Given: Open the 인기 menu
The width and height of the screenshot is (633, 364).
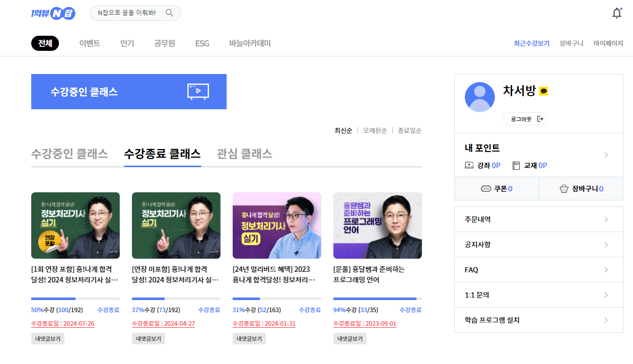Looking at the screenshot, I should tap(127, 43).
